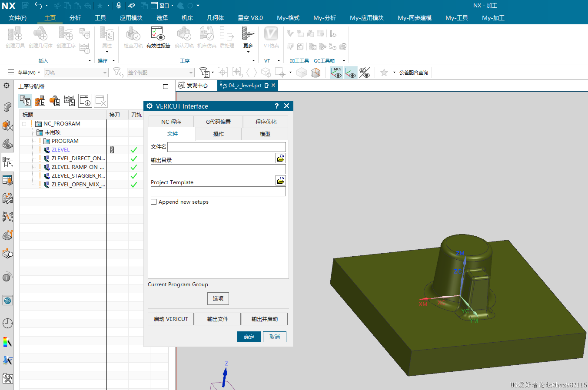This screenshot has height=390, width=588.
Task: Open the 菜单(M) menu dropdown
Action: pos(29,73)
